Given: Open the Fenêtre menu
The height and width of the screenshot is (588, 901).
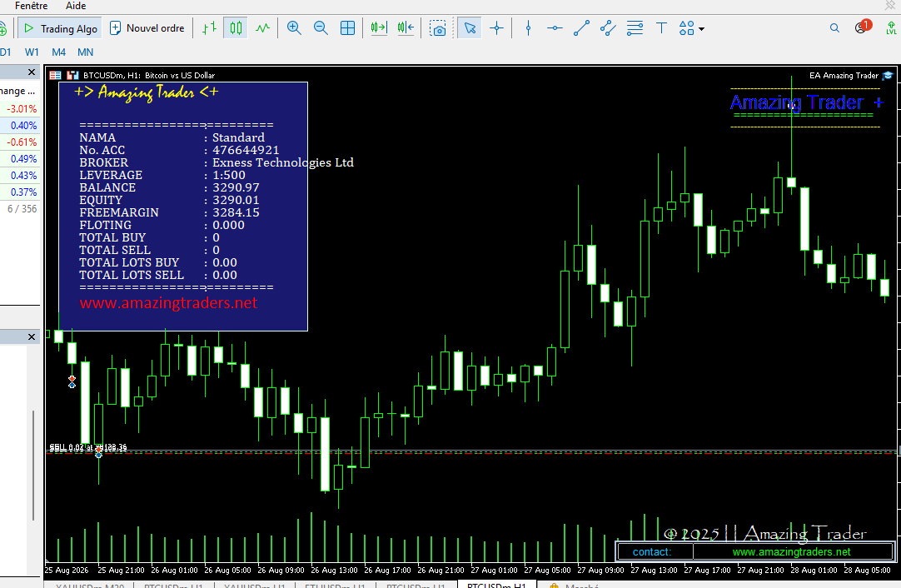Looking at the screenshot, I should point(31,6).
